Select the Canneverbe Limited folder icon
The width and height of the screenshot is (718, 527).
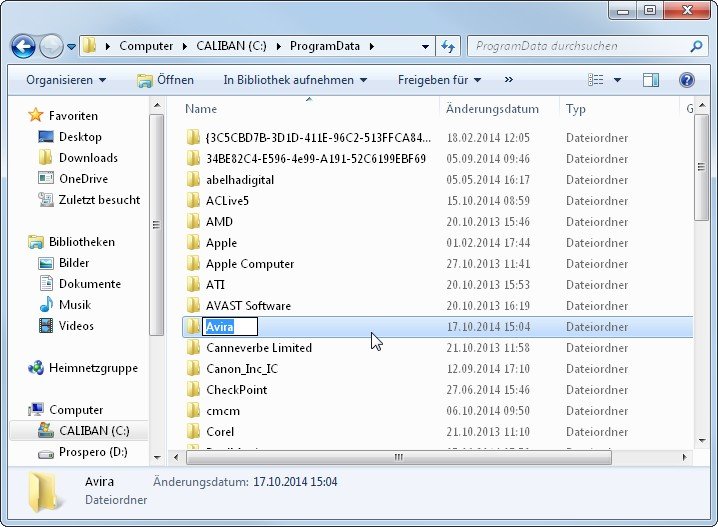pos(193,348)
